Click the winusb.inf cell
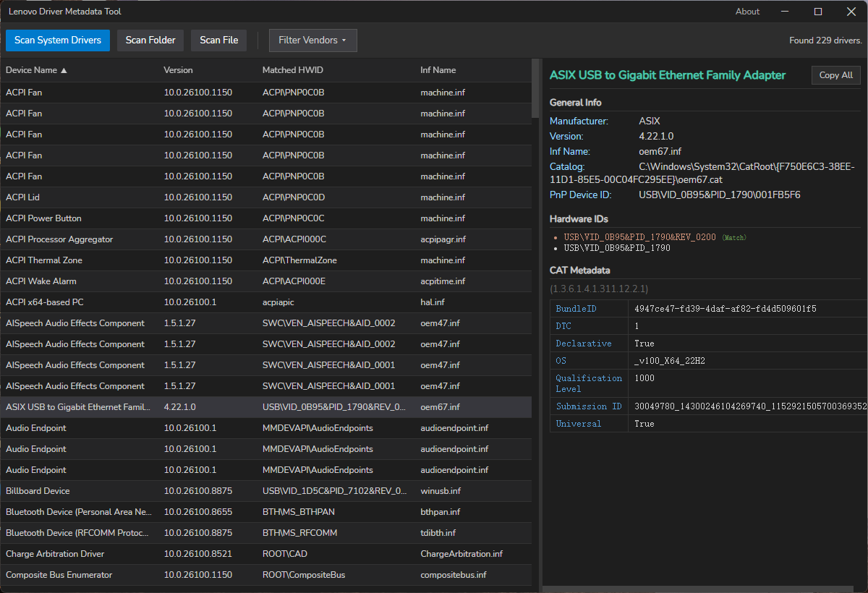This screenshot has width=868, height=593. click(441, 491)
